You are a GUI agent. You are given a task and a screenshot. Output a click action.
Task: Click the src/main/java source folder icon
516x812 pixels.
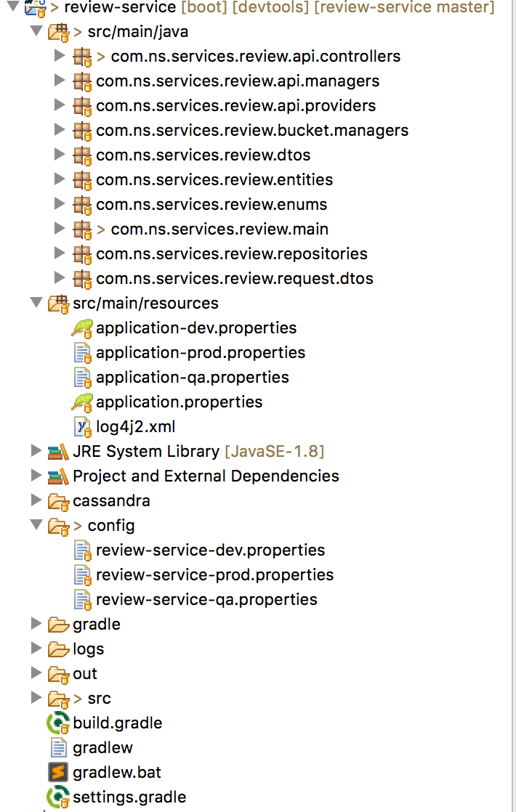pyautogui.click(x=58, y=32)
